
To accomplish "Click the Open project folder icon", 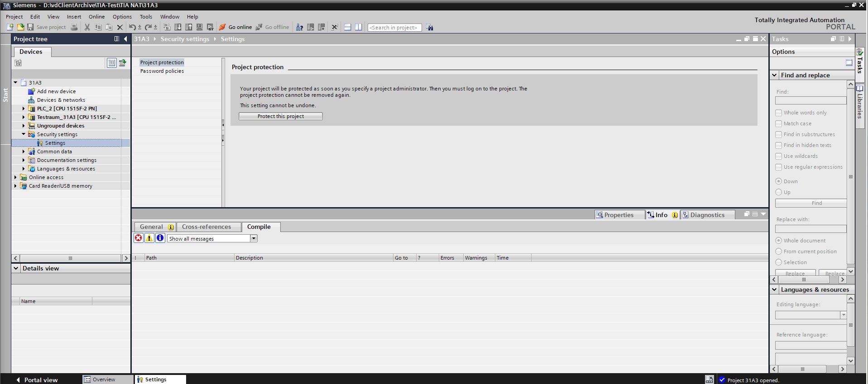I will (20, 27).
